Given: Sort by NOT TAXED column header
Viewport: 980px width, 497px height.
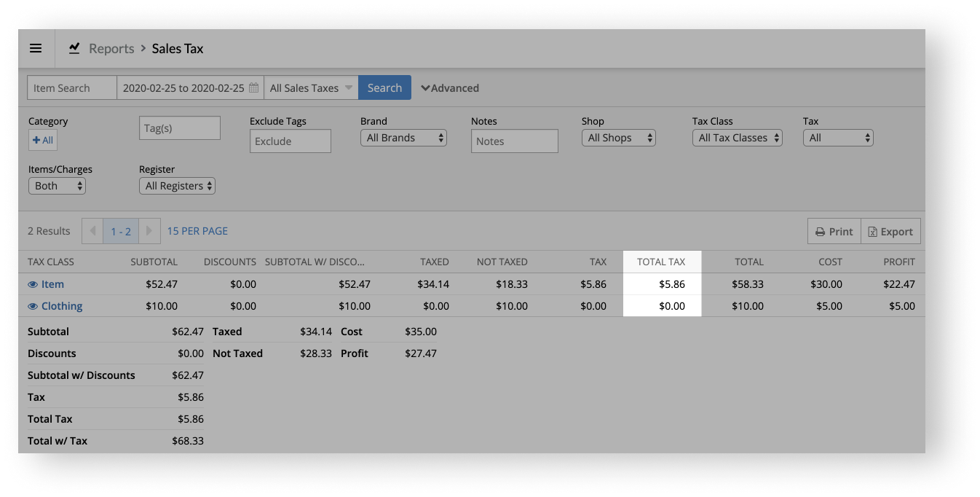Looking at the screenshot, I should coord(502,262).
